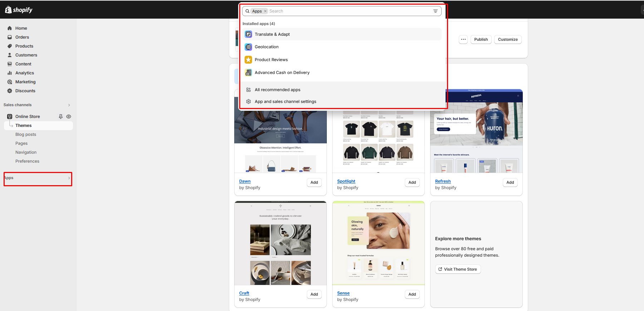
Task: Click the Sense theme preview thumbnail
Action: click(x=378, y=243)
